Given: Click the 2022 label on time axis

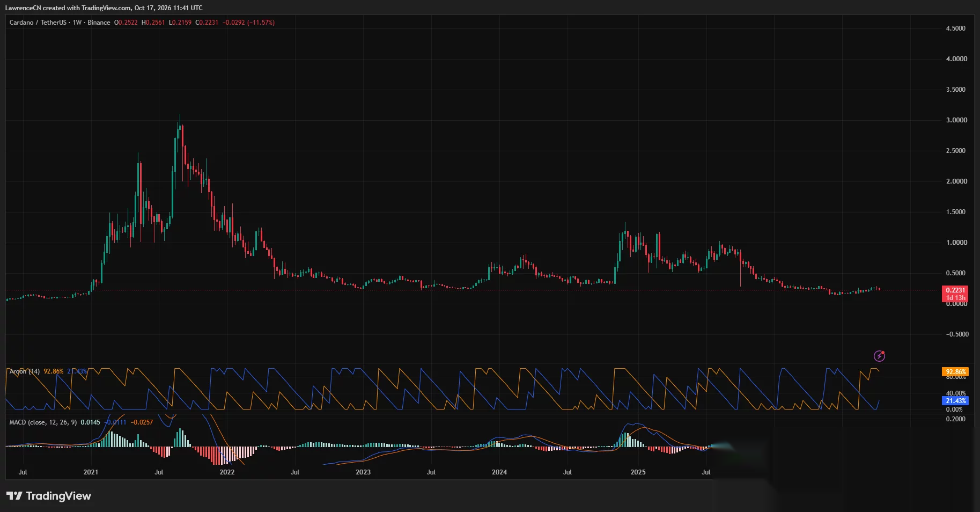Looking at the screenshot, I should coord(227,472).
